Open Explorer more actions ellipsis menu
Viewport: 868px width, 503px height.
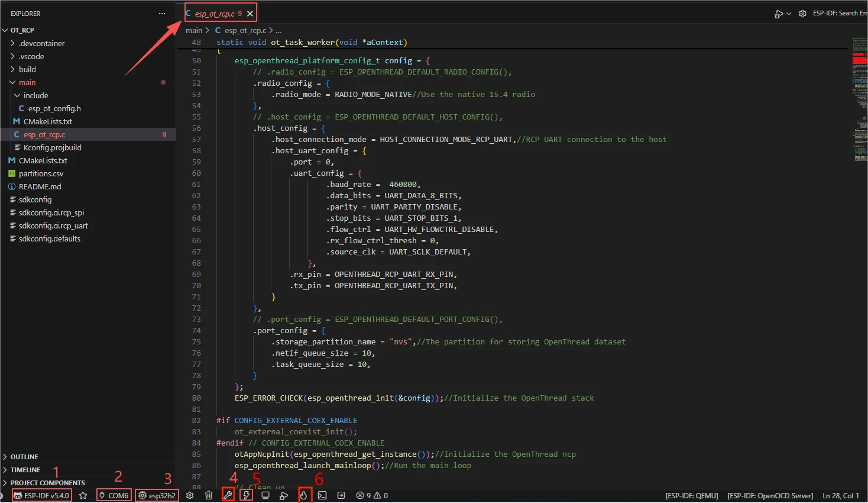pyautogui.click(x=162, y=14)
